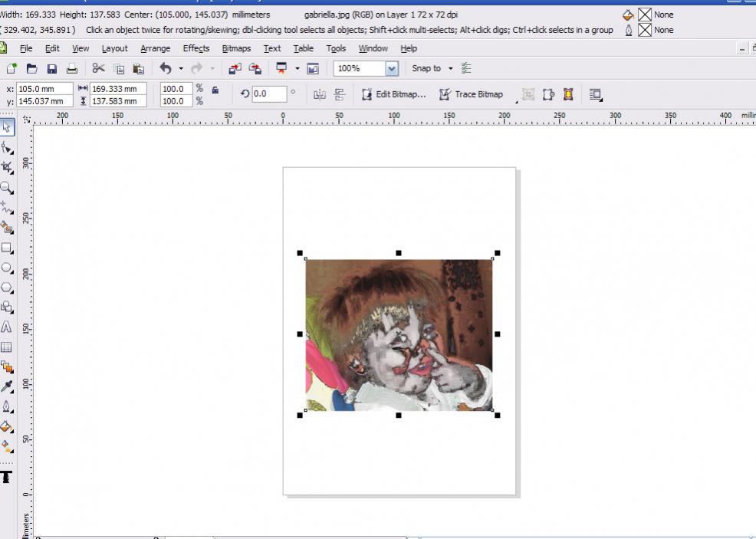Open the Effects menu
Image resolution: width=756 pixels, height=539 pixels.
coord(196,49)
